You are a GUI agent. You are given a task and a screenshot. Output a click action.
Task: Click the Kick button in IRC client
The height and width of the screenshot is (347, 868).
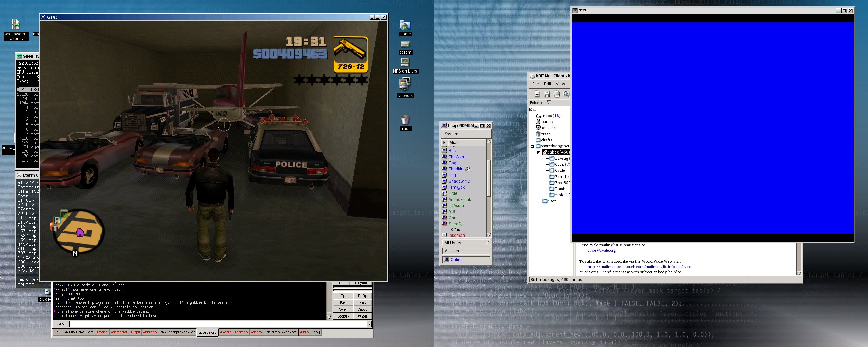pyautogui.click(x=362, y=303)
